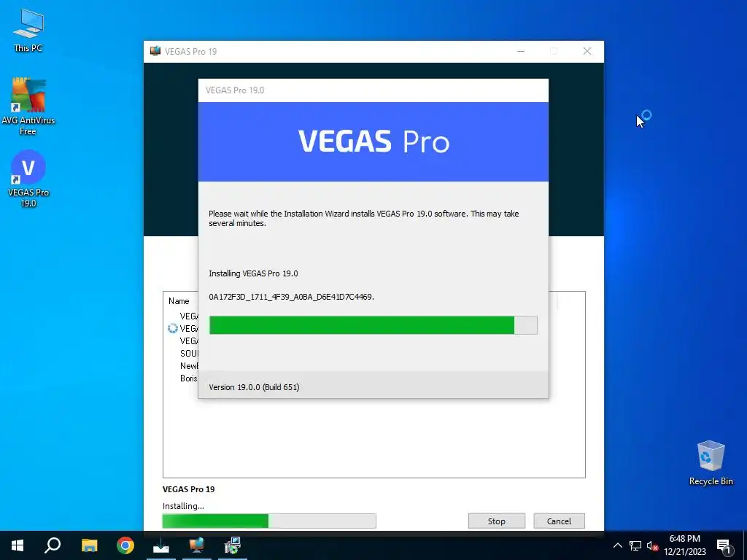
Task: Close the VEGAS Pro 19 window
Action: pyautogui.click(x=587, y=51)
